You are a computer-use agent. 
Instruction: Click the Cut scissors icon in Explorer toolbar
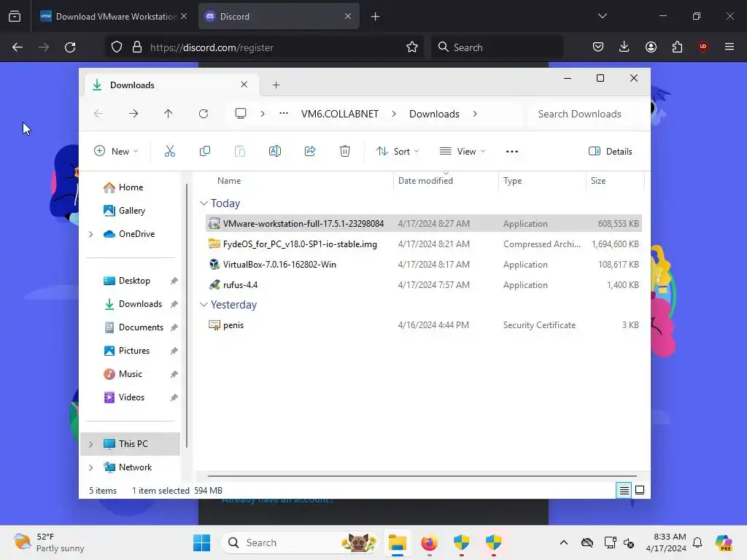pos(169,152)
